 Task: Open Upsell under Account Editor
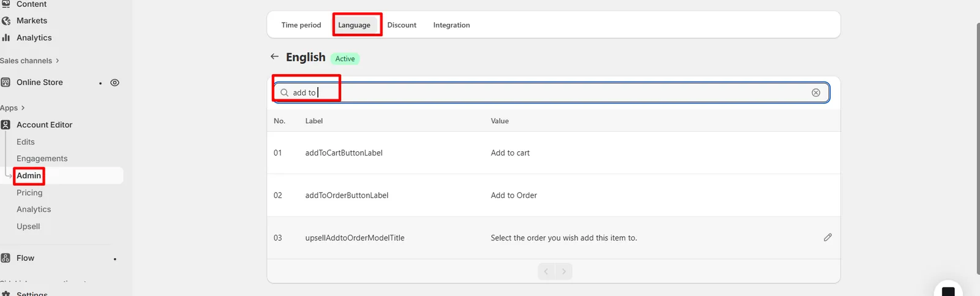coord(28,227)
